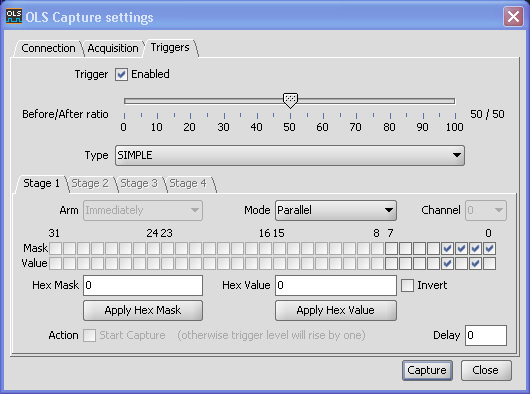Switch to the Acquisition tab
Image resolution: width=530 pixels, height=394 pixels.
tap(113, 48)
